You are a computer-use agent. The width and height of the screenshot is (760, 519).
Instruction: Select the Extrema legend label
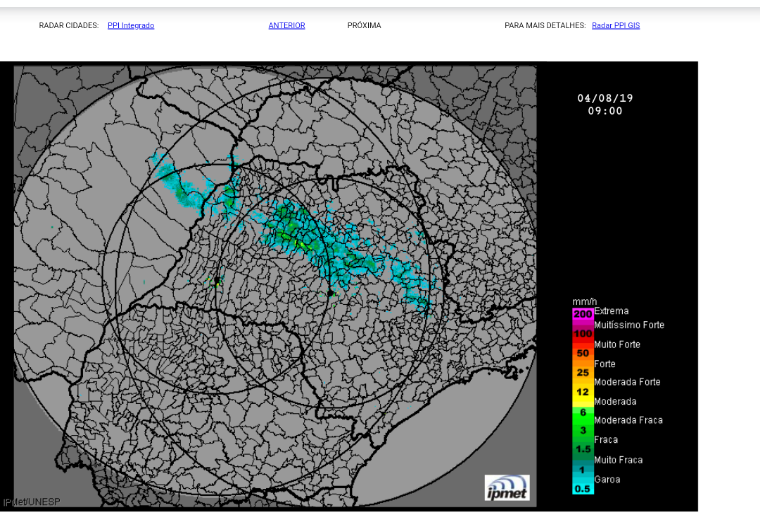(x=611, y=311)
